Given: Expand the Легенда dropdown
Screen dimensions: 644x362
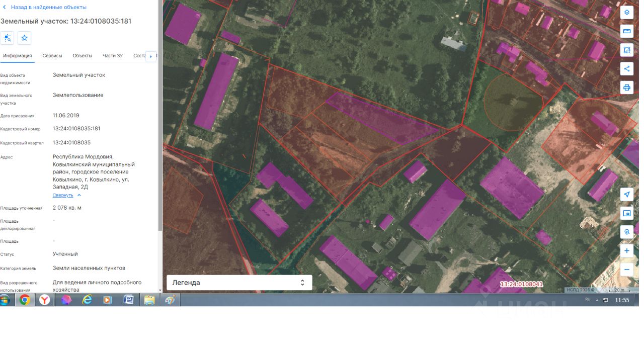Looking at the screenshot, I should [239, 283].
